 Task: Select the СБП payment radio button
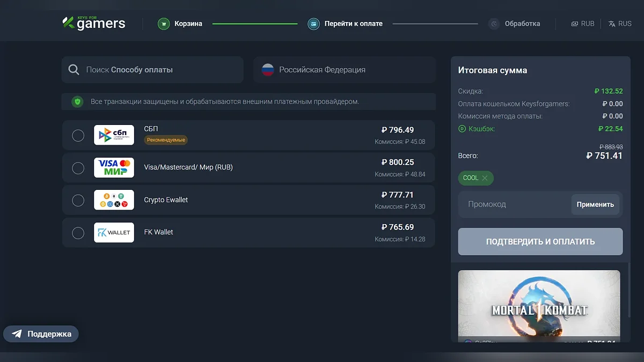click(78, 135)
